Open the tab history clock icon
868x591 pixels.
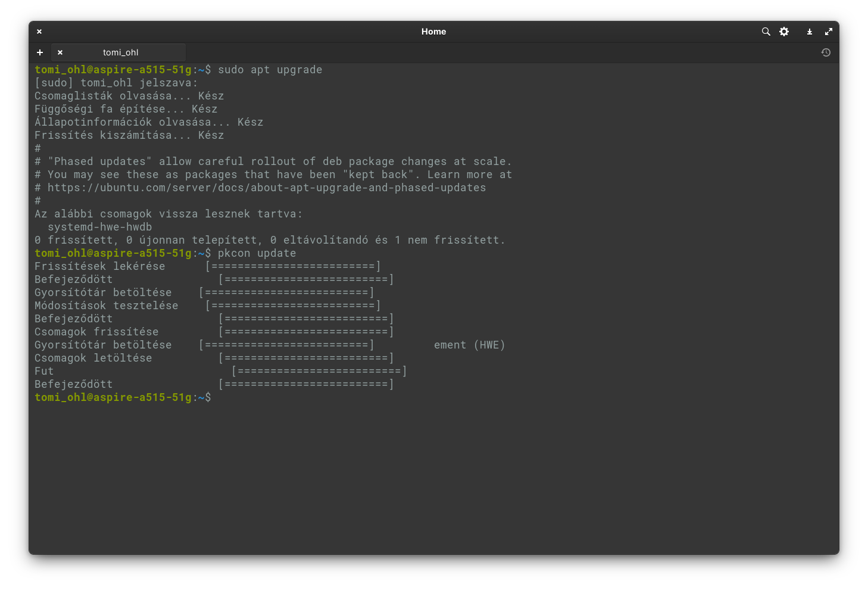pyautogui.click(x=826, y=52)
